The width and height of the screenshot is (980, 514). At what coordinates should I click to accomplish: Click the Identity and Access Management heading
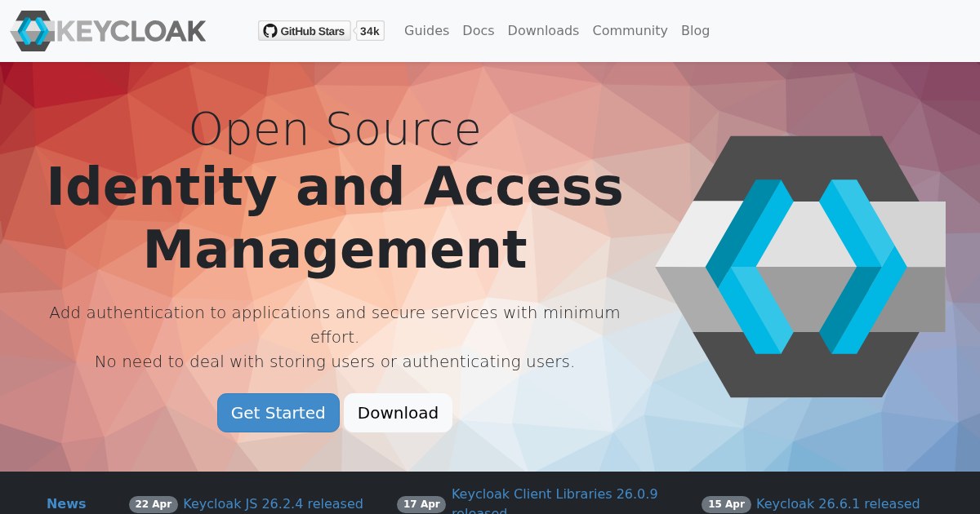click(x=335, y=218)
